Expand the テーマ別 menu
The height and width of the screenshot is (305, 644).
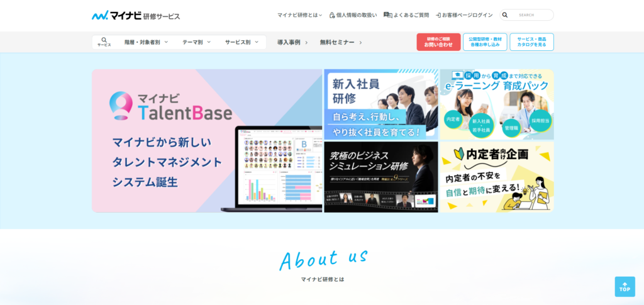(196, 42)
